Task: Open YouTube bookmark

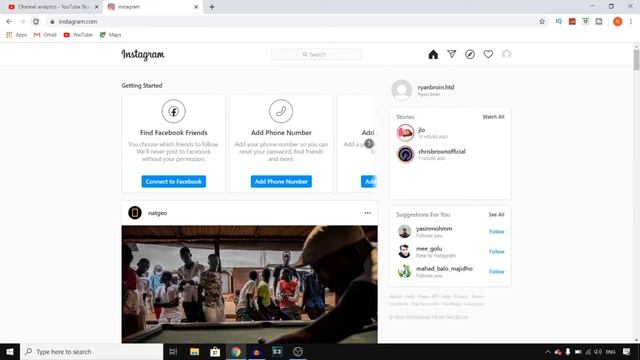Action: pos(78,35)
